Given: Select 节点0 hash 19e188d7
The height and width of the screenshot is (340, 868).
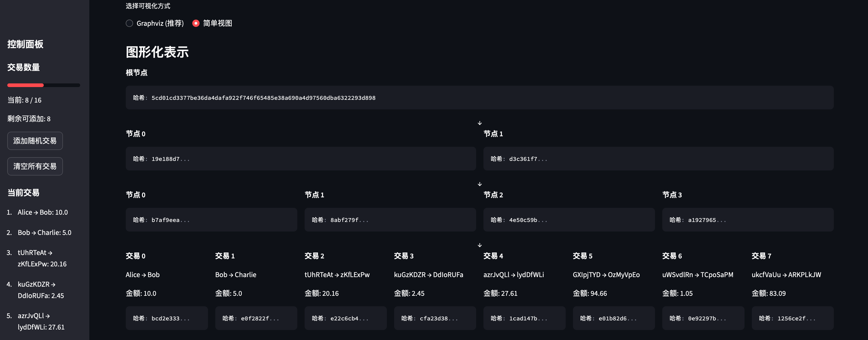Looking at the screenshot, I should [x=300, y=159].
